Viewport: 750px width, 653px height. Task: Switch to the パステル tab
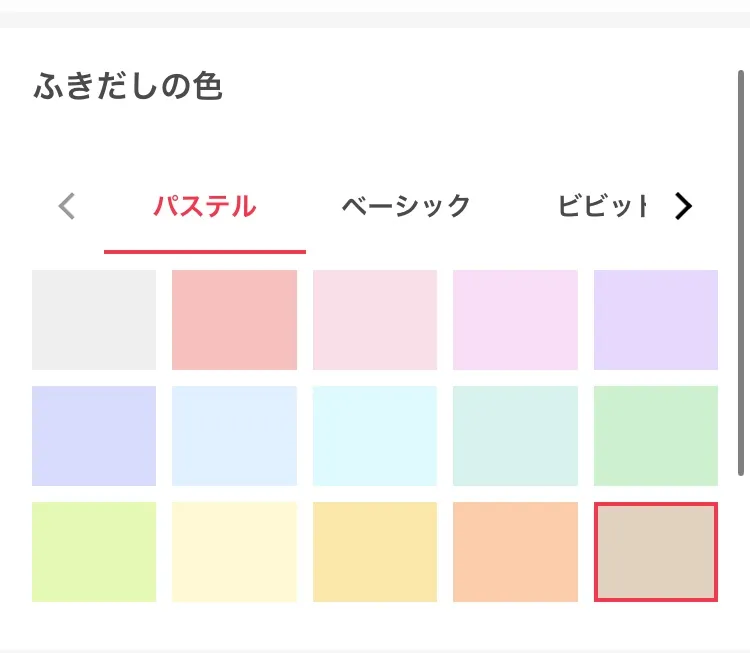[x=204, y=207]
